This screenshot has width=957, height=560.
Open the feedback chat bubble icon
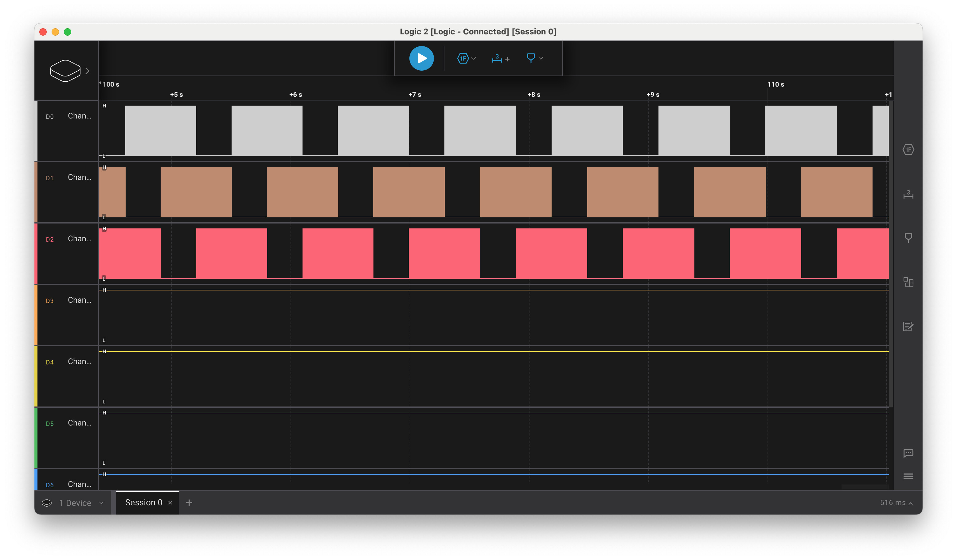click(908, 453)
